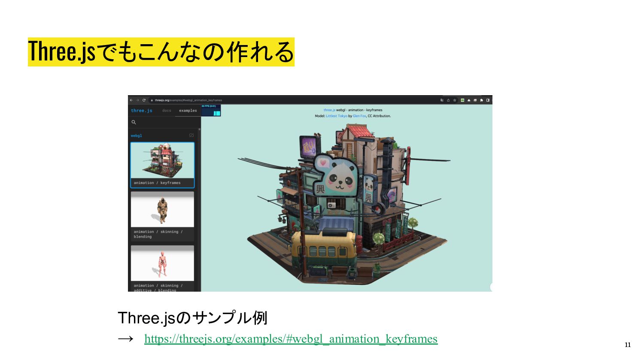Click the webgl category heading
Screen dimensions: 644x362
137,136
